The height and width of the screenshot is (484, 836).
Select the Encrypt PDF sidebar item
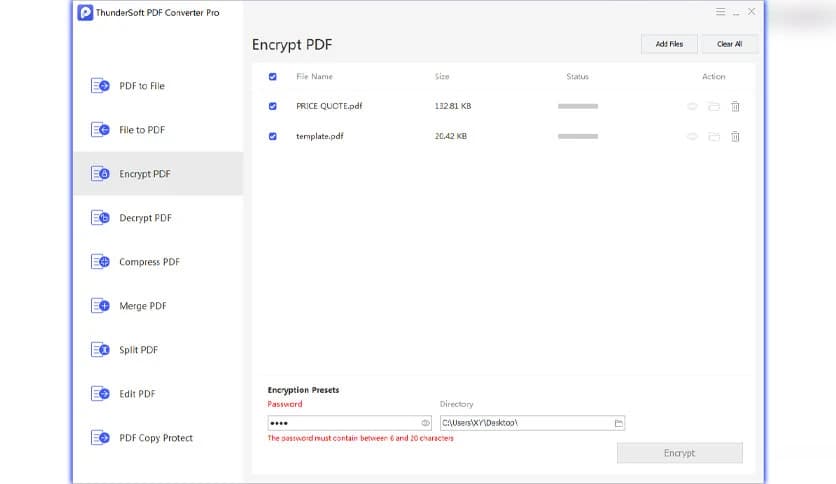pyautogui.click(x=158, y=174)
